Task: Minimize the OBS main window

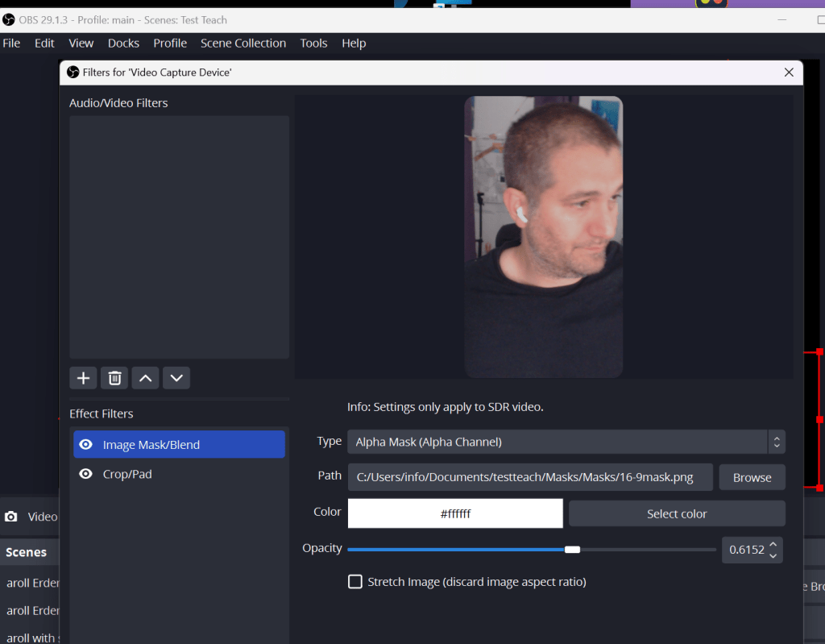Action: coord(781,20)
